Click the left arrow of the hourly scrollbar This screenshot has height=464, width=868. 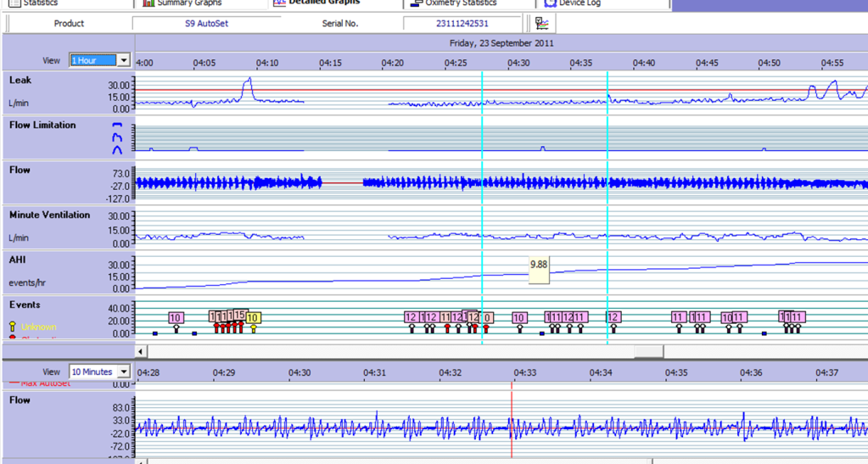(141, 351)
